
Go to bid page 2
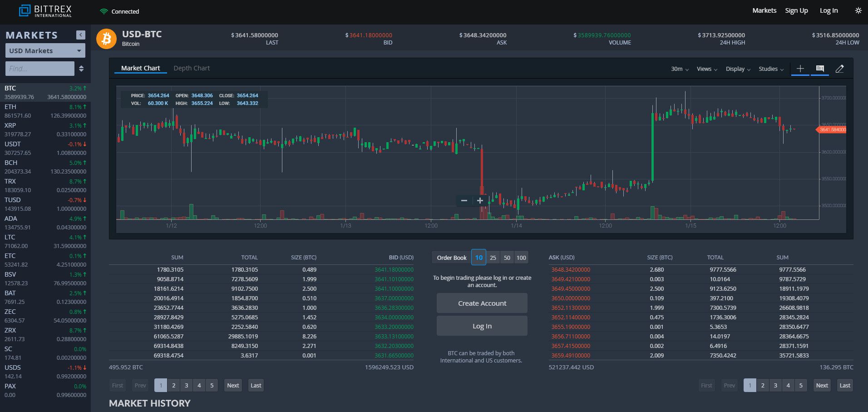click(173, 385)
